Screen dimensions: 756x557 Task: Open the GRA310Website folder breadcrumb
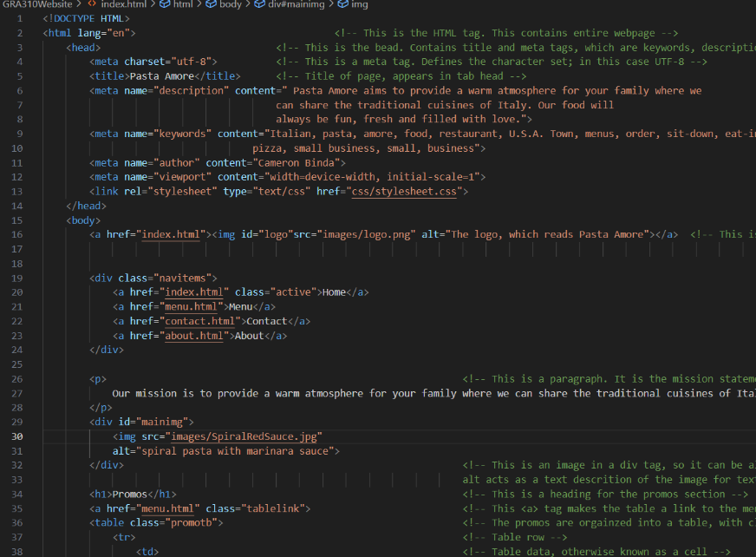(38, 5)
